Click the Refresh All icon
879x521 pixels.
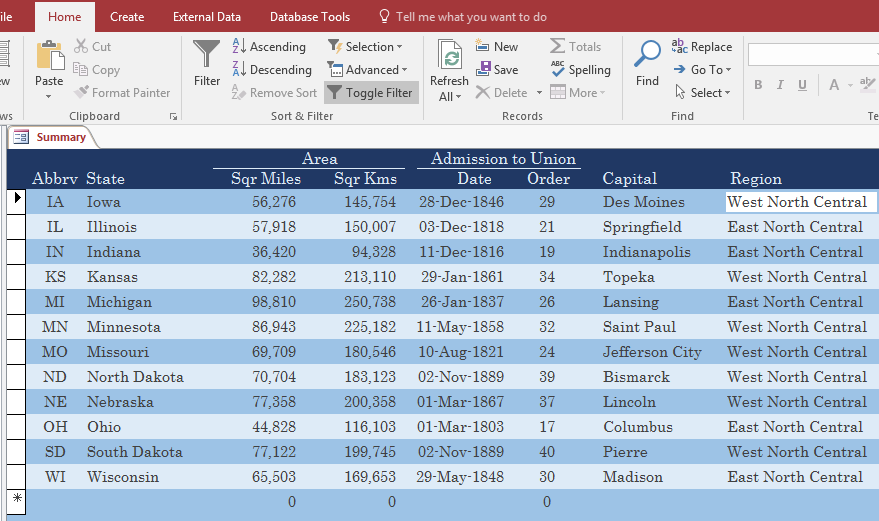449,56
